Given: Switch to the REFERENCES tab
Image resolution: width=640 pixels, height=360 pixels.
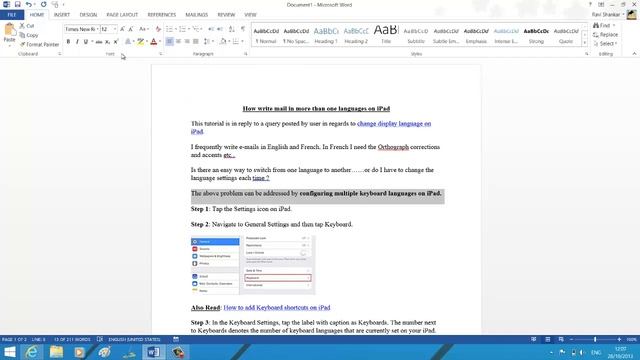Looking at the screenshot, I should point(162,15).
